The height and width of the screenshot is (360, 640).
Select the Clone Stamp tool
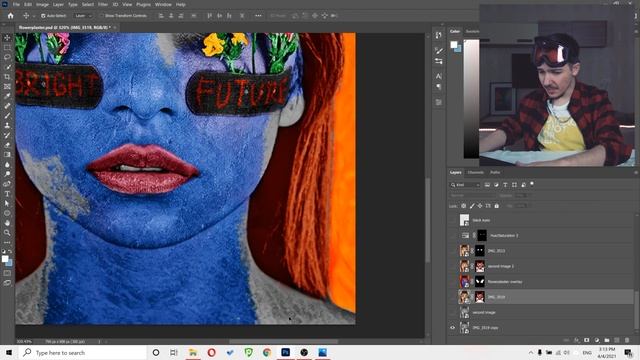(7, 126)
